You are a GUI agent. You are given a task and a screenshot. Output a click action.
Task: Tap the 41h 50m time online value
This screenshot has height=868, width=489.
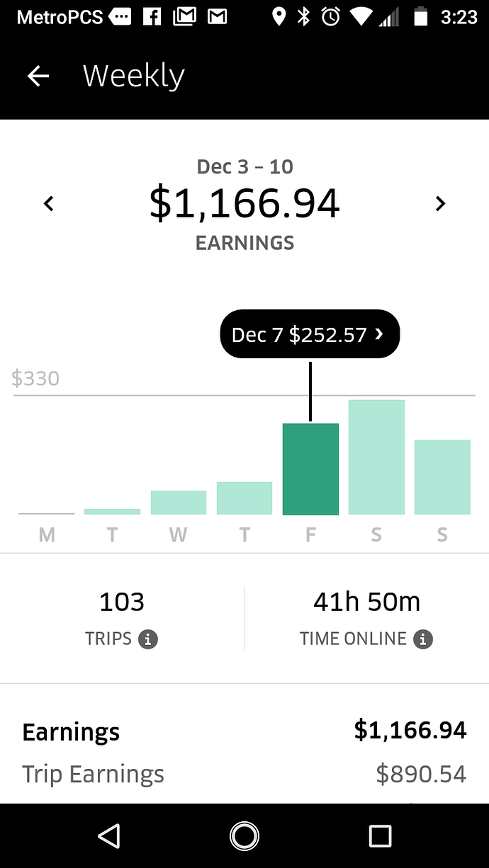pos(366,603)
